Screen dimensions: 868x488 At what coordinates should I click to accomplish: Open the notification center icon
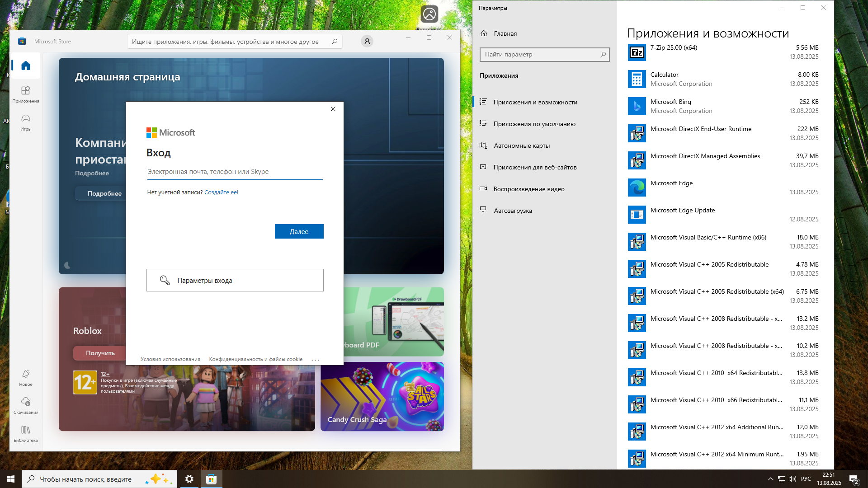(x=854, y=479)
